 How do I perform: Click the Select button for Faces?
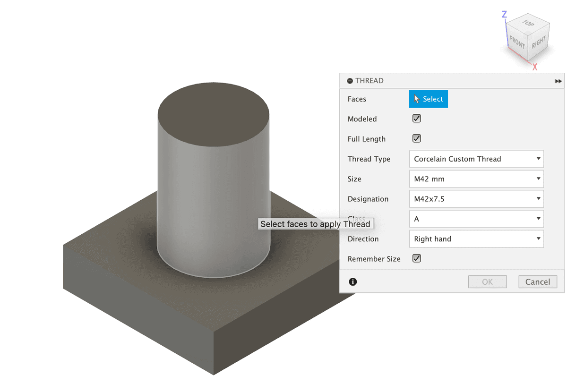pyautogui.click(x=428, y=99)
